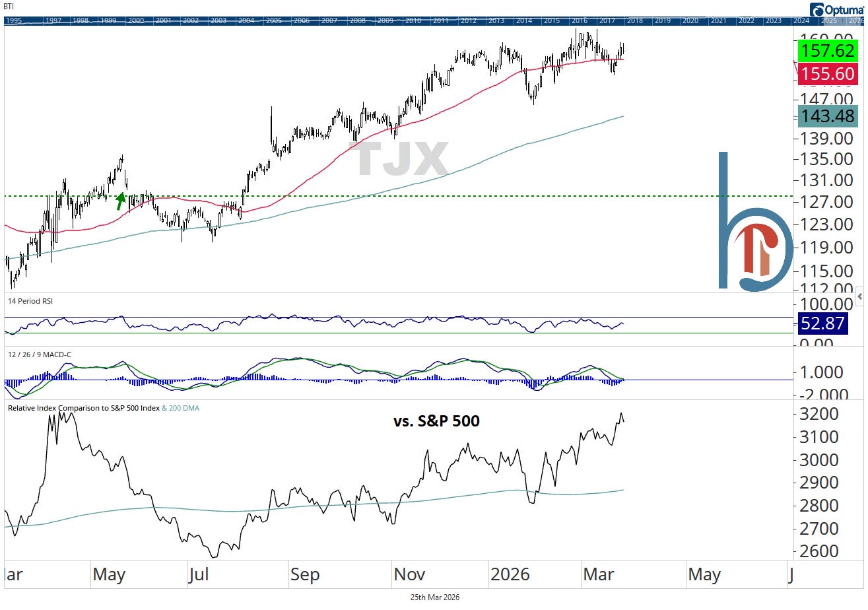This screenshot has height=610, width=868.
Task: Click the 'vs. S&P 500' annotation text
Action: tap(436, 420)
